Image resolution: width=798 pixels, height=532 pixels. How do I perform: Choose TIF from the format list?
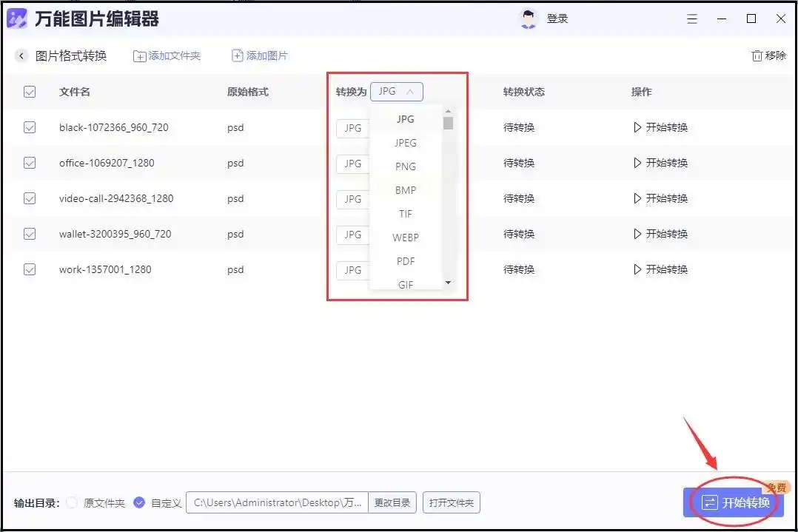click(406, 214)
